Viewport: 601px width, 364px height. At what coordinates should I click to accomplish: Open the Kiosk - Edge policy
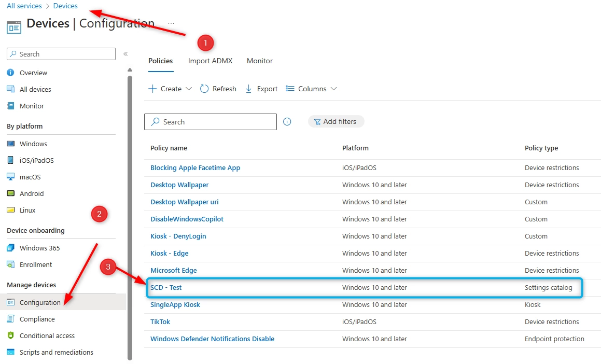click(x=170, y=253)
